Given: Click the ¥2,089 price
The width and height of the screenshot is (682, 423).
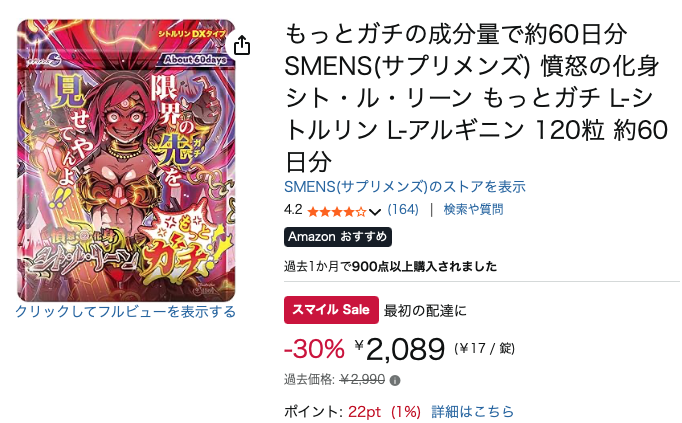Looking at the screenshot, I should click(400, 349).
